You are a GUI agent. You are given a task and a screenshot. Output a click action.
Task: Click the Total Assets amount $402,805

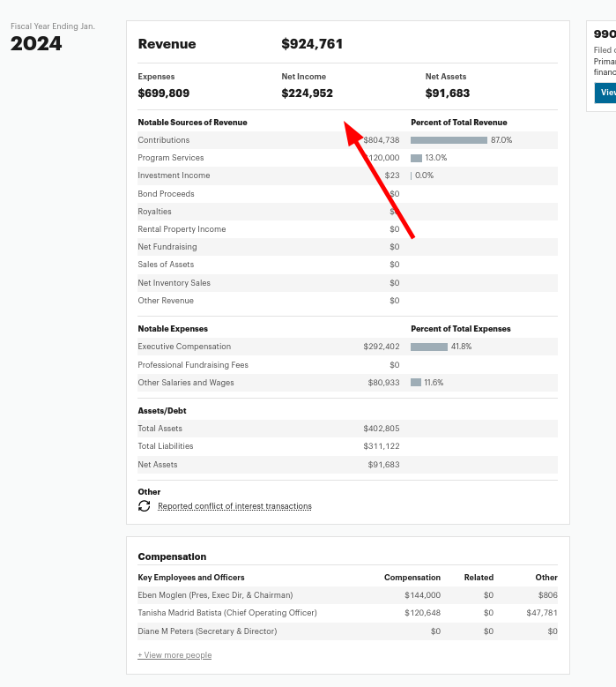point(382,429)
